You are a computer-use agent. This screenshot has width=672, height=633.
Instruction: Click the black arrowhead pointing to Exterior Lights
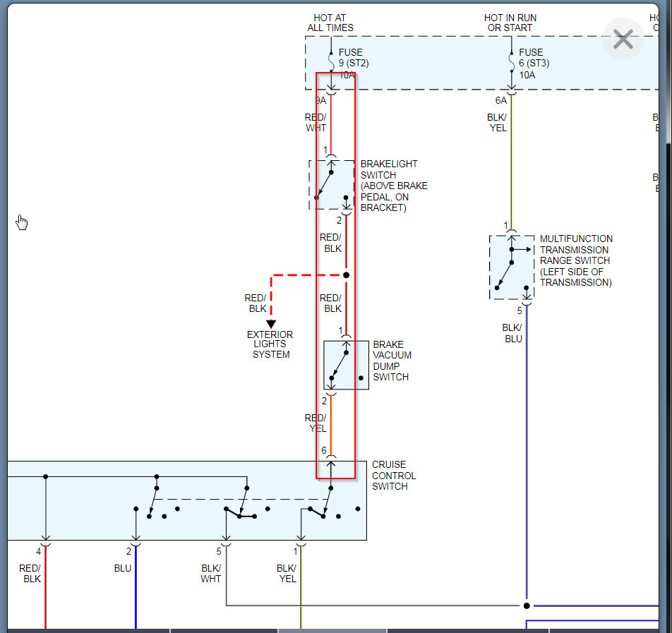click(x=271, y=324)
